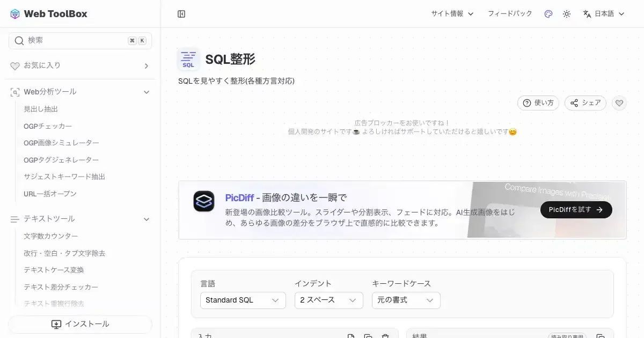Click the SQL整形 tool icon
This screenshot has height=338, width=644.
(x=188, y=60)
